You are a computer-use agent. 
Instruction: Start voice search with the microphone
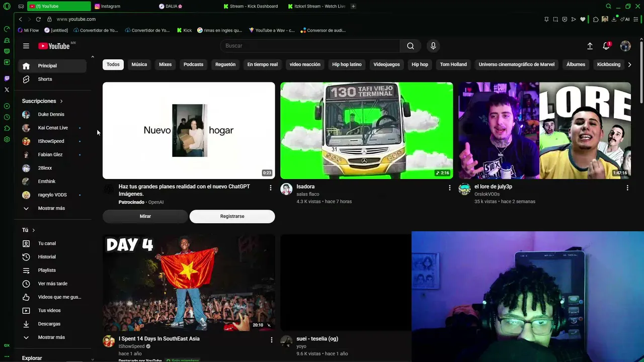pyautogui.click(x=433, y=46)
